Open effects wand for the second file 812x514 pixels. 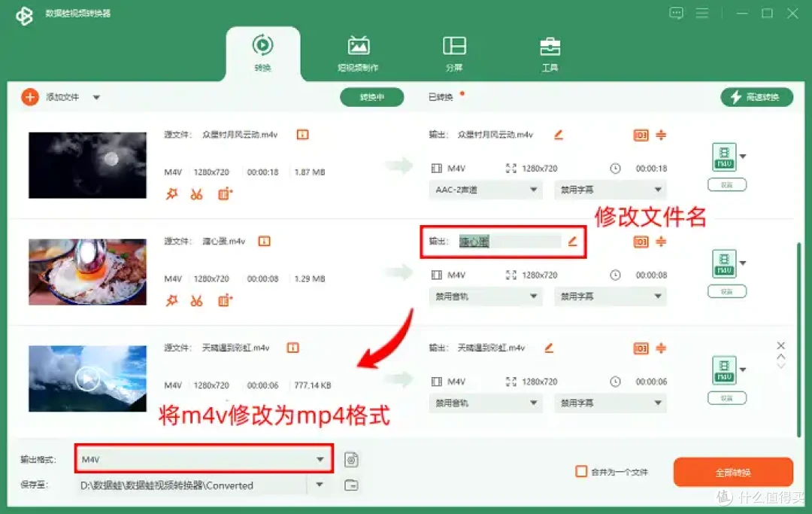[172, 301]
